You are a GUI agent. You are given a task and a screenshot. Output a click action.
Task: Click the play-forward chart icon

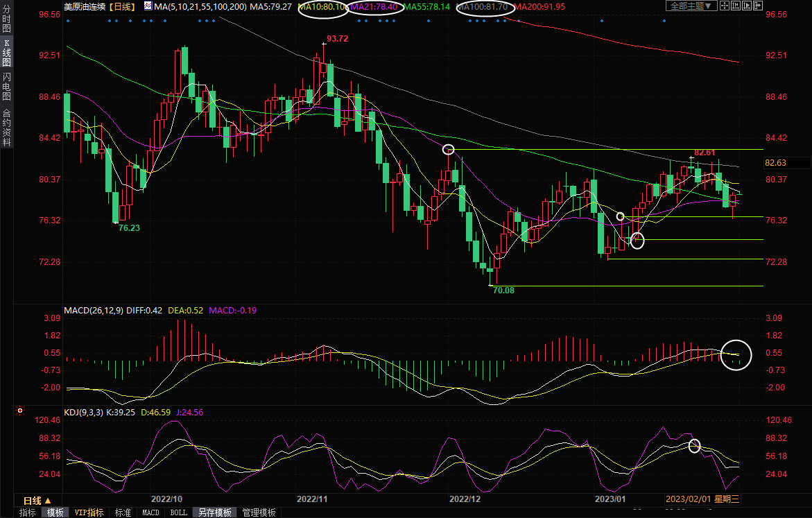click(x=748, y=6)
